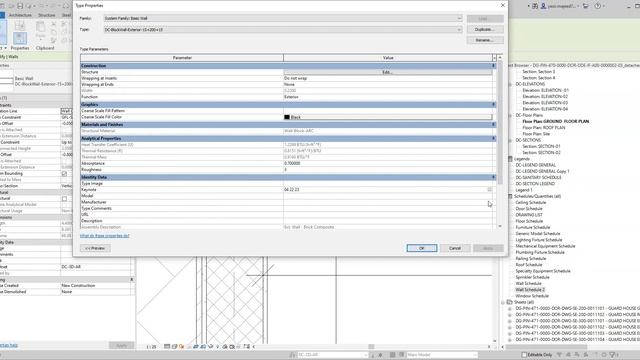Viewport: 640px width, 360px height.
Task: Click the Function value 'Exterior'
Action: [388, 97]
